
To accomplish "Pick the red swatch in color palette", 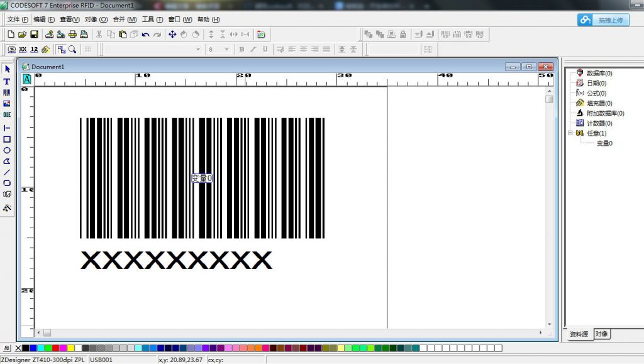I will (x=55, y=348).
